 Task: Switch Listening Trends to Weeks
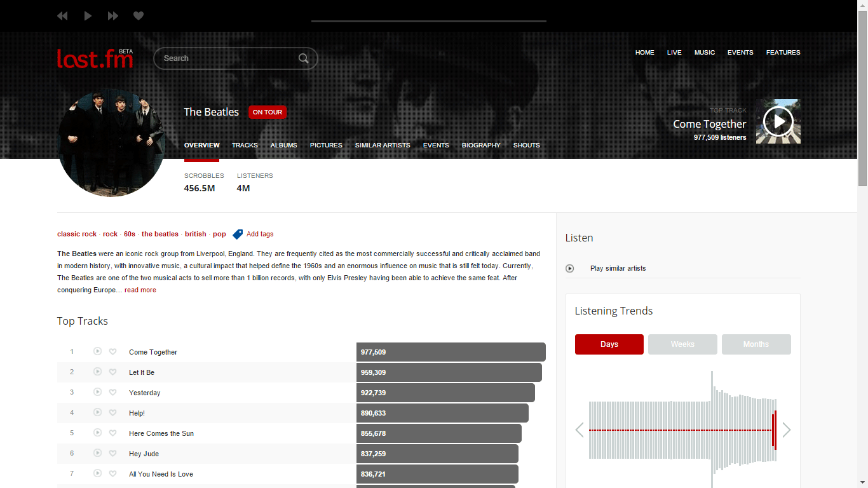click(x=682, y=344)
